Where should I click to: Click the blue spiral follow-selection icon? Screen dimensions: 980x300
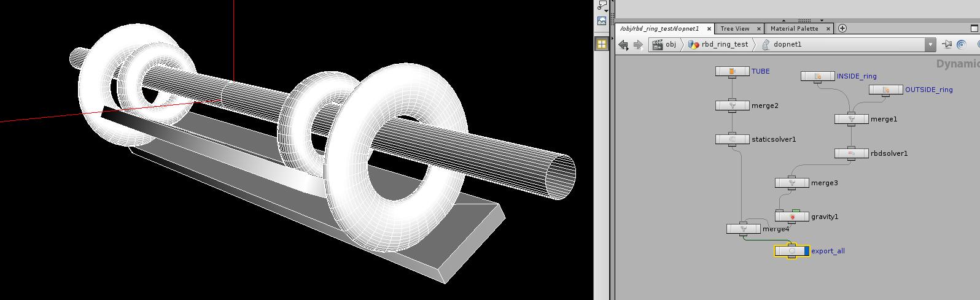[962, 45]
